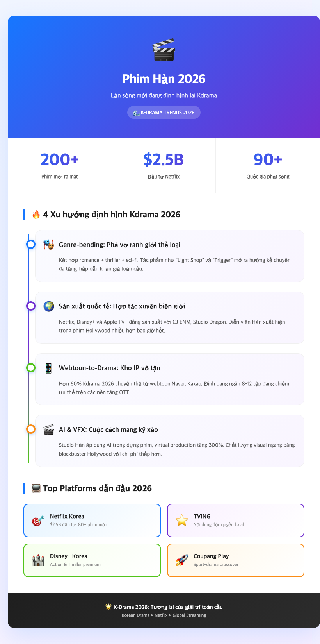Viewport: 320px width, 644px height.
Task: Click the 90+ Quốc gia phát sóng stat
Action: [x=268, y=166]
